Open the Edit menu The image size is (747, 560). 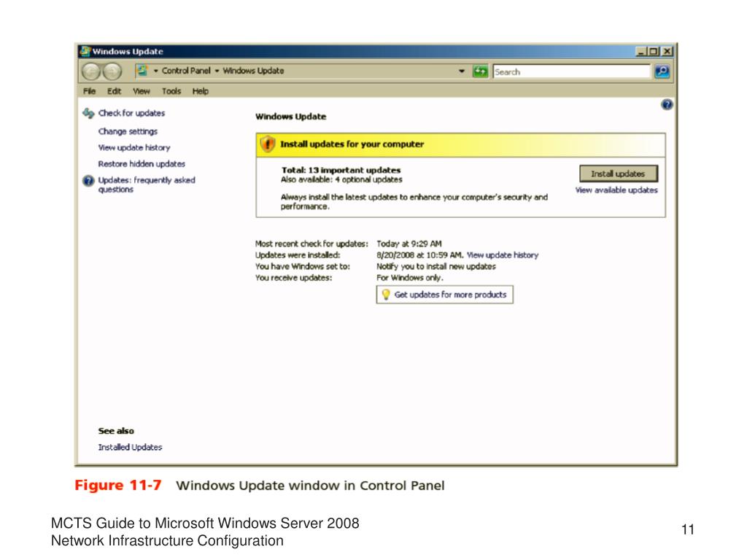click(x=114, y=91)
